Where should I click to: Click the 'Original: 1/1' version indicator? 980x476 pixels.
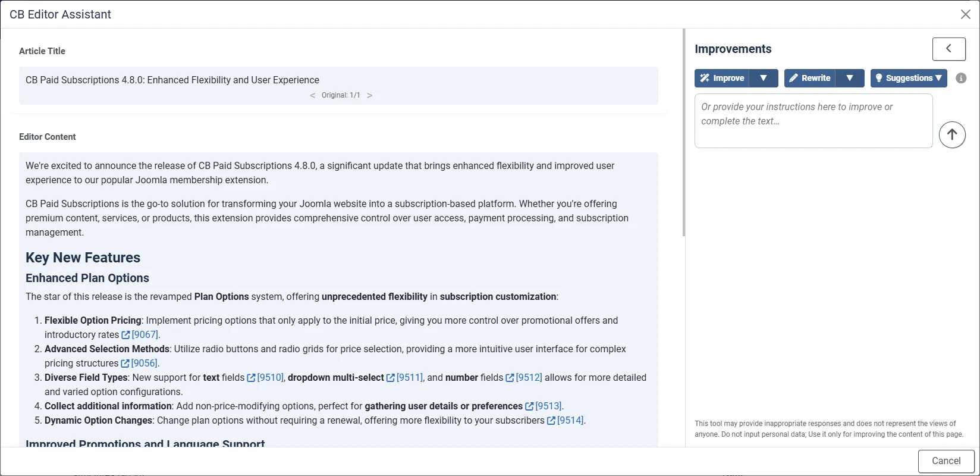click(x=341, y=95)
